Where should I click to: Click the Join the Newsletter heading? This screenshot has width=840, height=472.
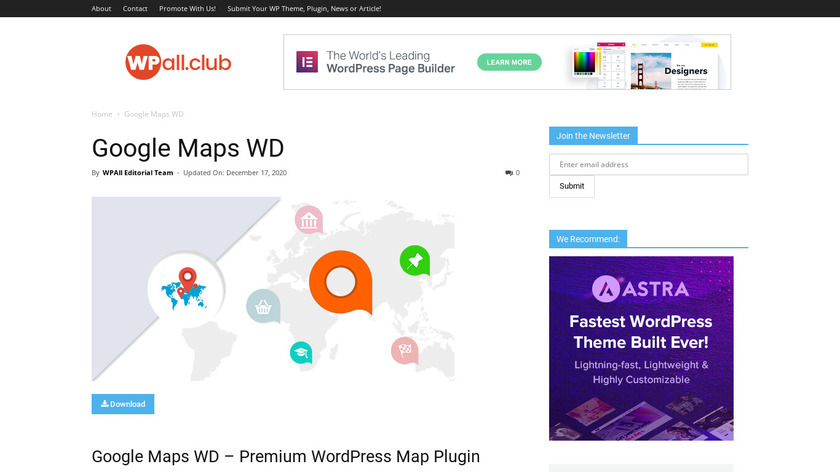click(593, 136)
